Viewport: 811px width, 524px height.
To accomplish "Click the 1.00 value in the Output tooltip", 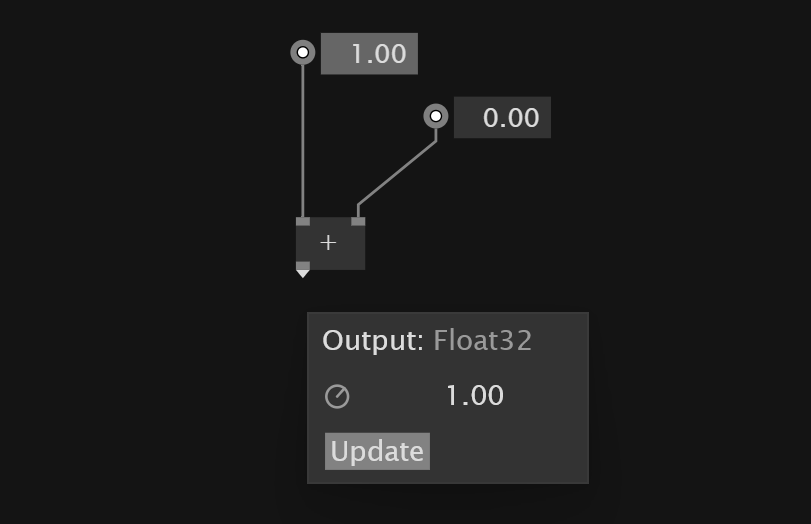I will pos(474,396).
